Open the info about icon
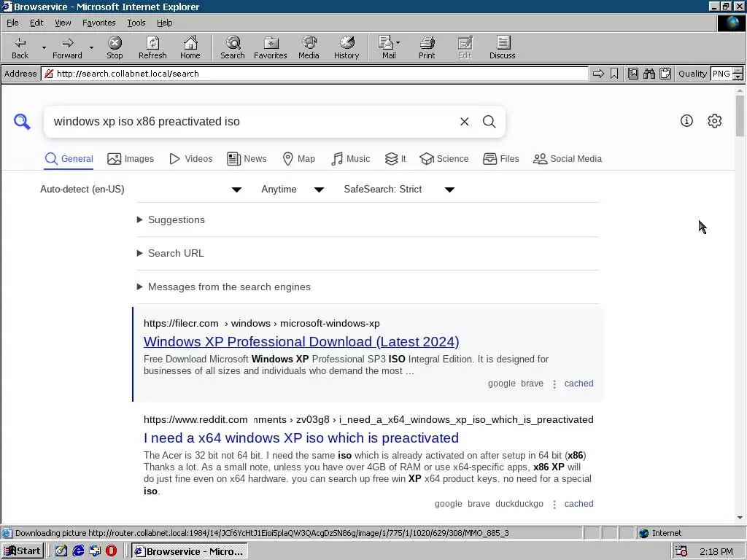The image size is (747, 560). [x=686, y=120]
